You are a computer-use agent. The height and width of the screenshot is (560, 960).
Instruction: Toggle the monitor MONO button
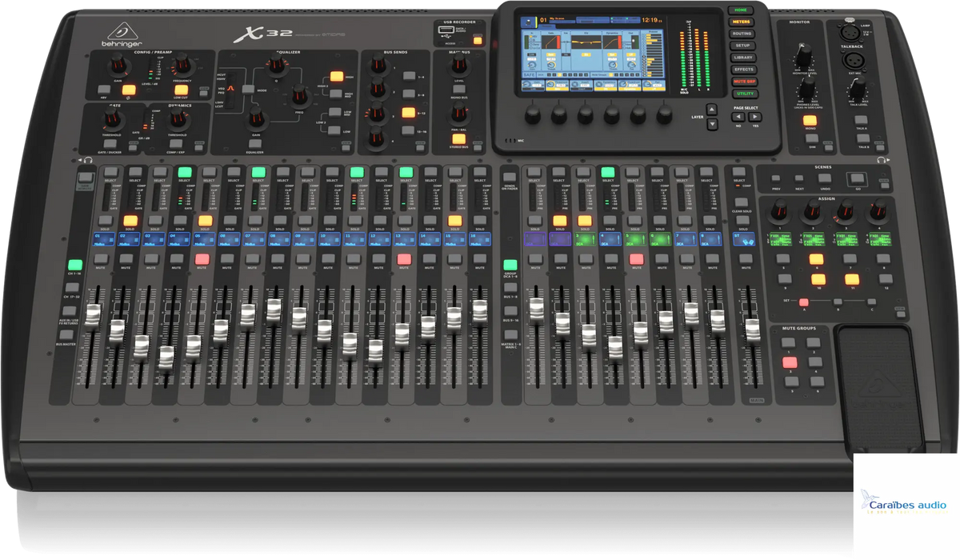811,121
